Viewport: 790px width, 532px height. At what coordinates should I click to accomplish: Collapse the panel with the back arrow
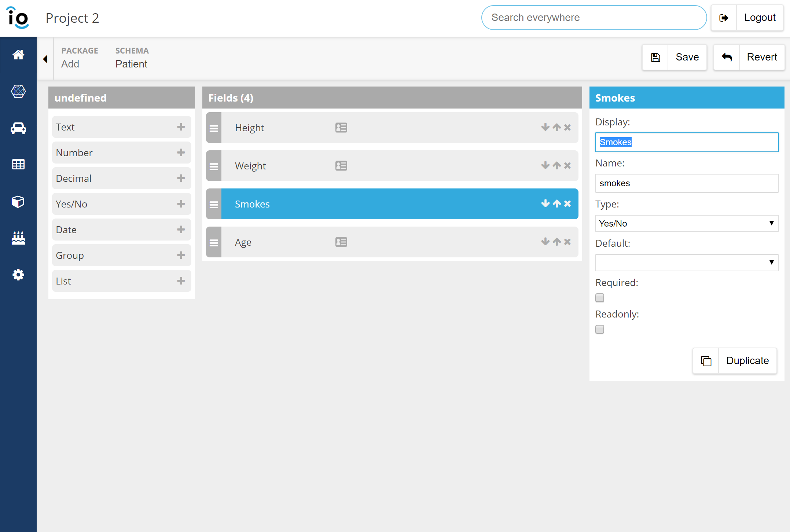tap(45, 59)
